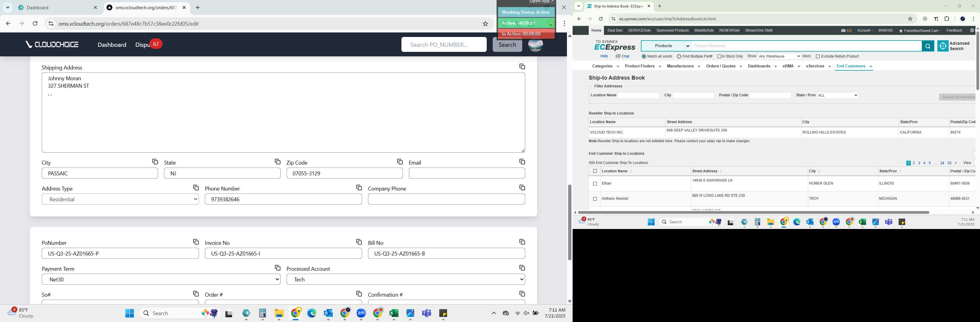
Task: Open the State / Prov ALL dropdown
Action: 838,95
